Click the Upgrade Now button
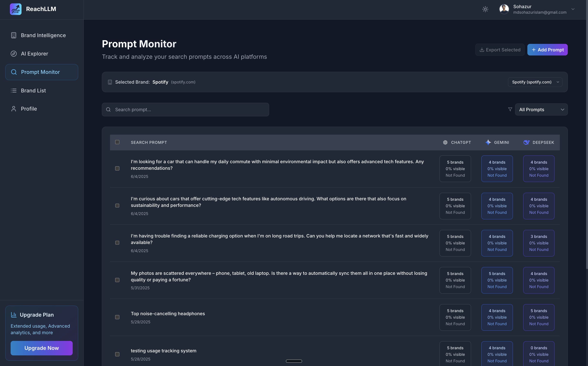The width and height of the screenshot is (588, 366). (42, 348)
